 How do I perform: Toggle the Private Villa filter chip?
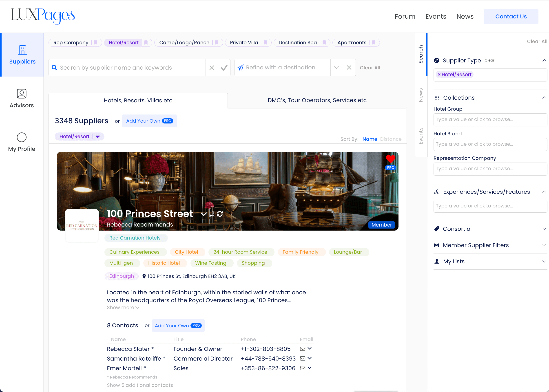click(244, 42)
